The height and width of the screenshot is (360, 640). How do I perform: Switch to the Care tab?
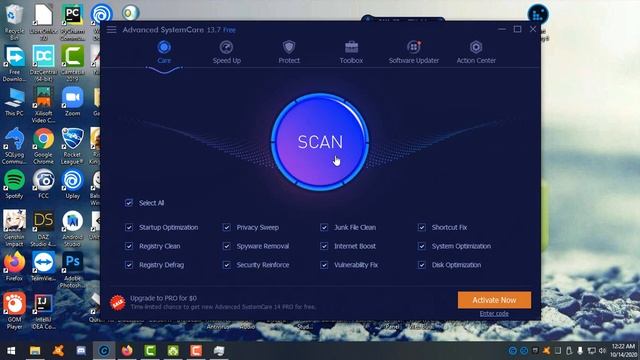pos(164,52)
